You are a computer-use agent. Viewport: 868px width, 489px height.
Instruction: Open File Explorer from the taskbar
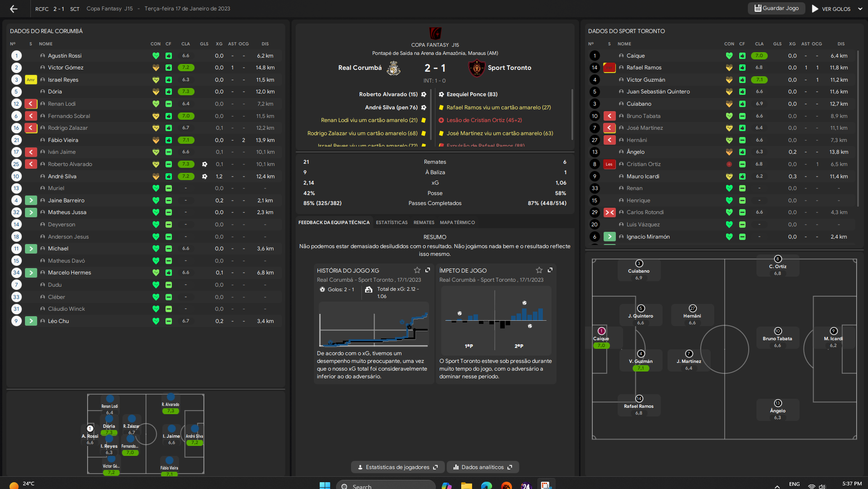click(x=466, y=485)
